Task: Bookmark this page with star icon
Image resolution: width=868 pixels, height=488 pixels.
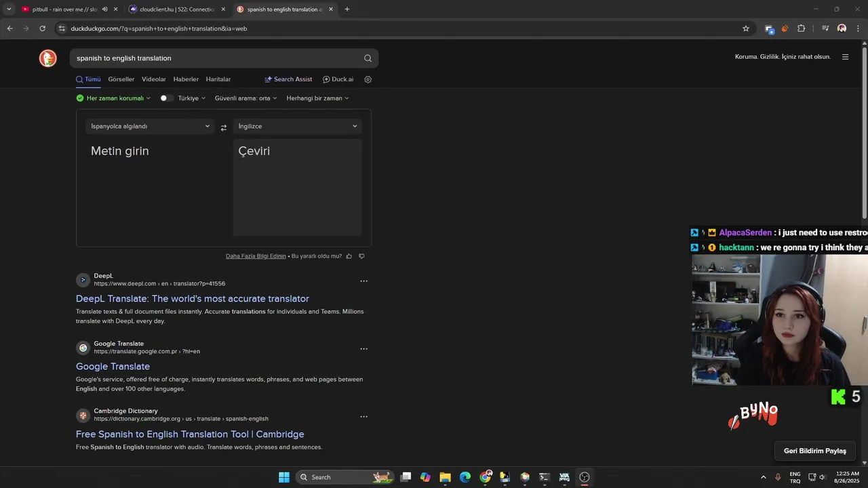Action: [746, 28]
